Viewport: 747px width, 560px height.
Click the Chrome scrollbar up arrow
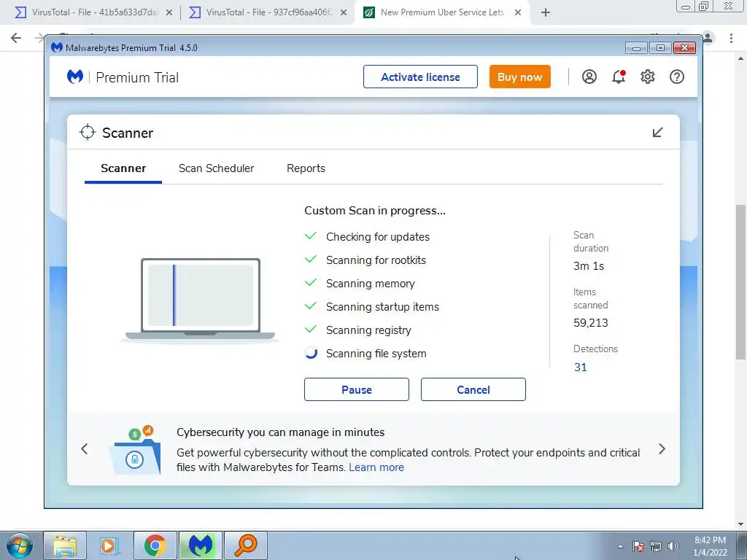pyautogui.click(x=740, y=58)
